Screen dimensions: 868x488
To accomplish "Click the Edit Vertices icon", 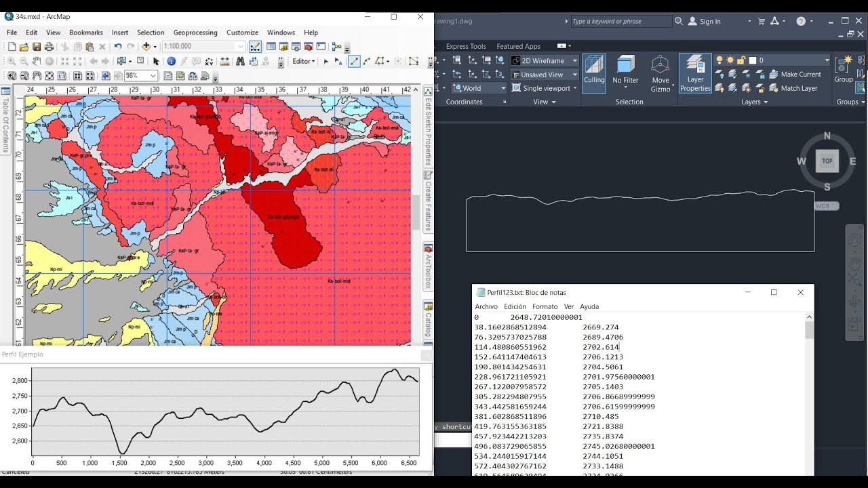I will coord(413,61).
